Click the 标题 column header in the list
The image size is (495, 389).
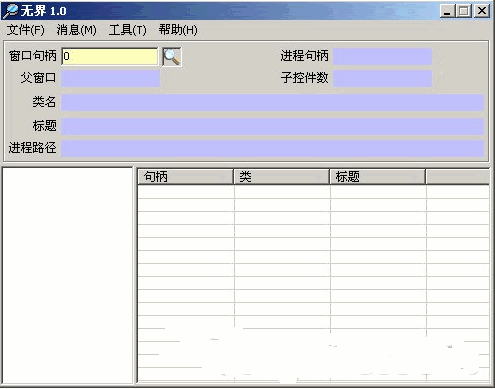coord(377,177)
